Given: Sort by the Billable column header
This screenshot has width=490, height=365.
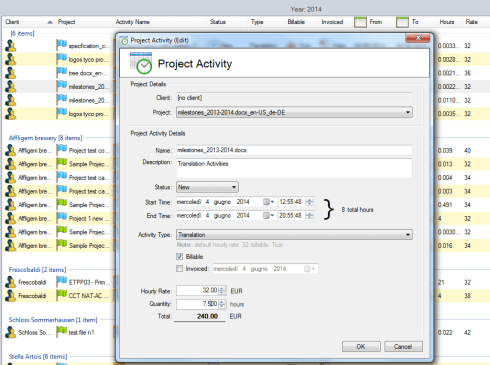Looking at the screenshot, I should pos(301,22).
